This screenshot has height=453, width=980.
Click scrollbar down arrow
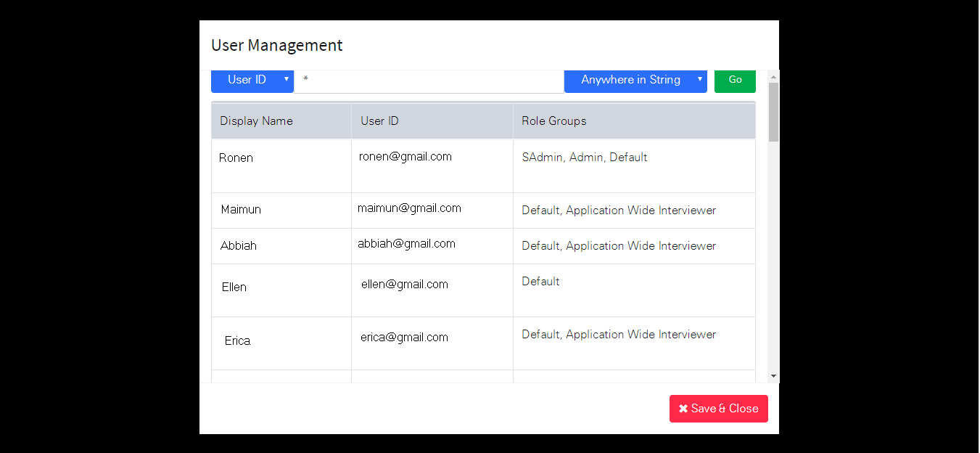[773, 376]
